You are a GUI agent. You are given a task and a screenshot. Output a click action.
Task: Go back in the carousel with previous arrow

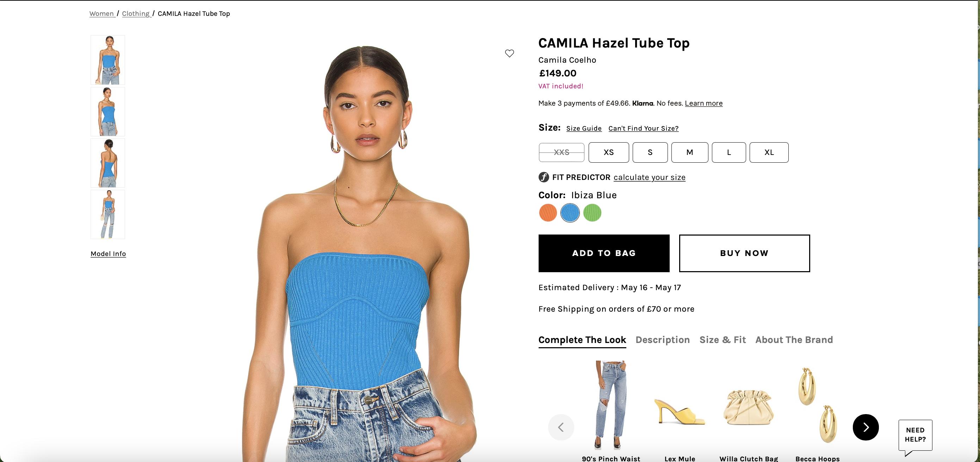[561, 427]
